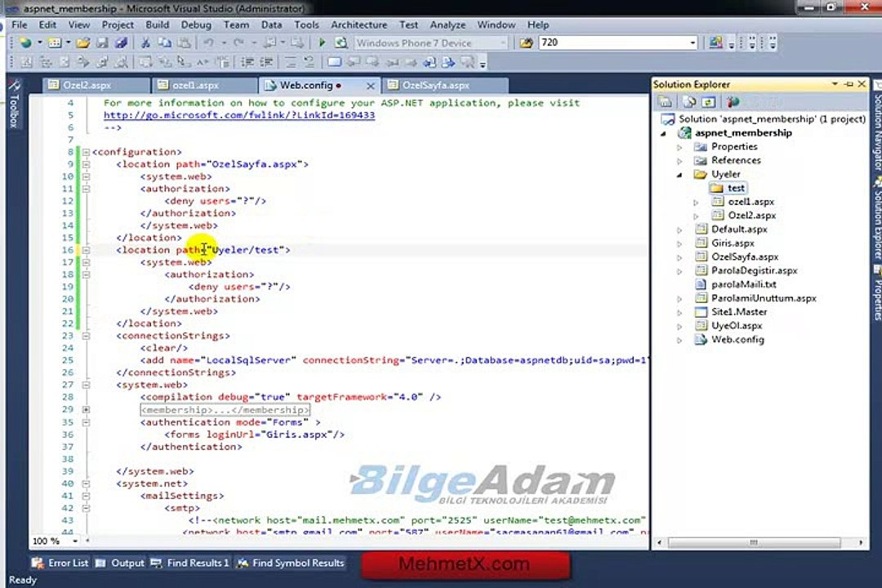Click the New Project toolbar icon
This screenshot has height=588, width=882.
pyautogui.click(x=26, y=42)
